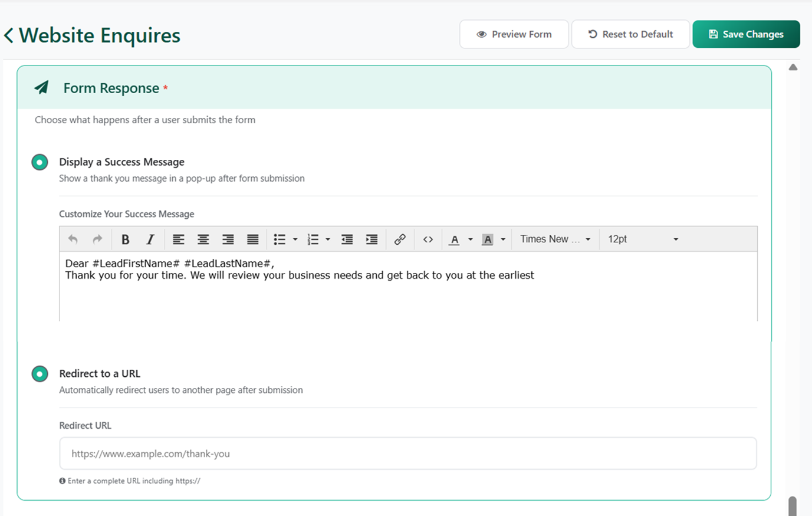Open text color picker dropdown arrow

click(x=471, y=239)
